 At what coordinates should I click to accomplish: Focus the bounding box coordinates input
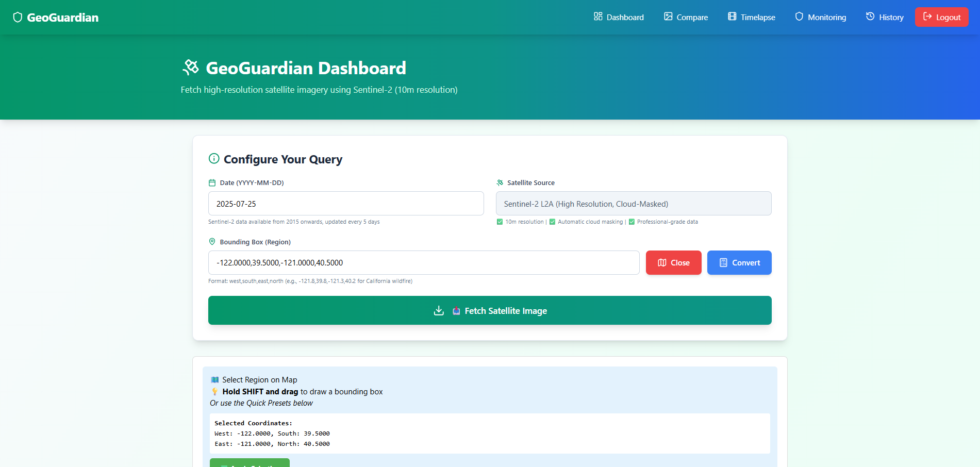[x=424, y=263]
